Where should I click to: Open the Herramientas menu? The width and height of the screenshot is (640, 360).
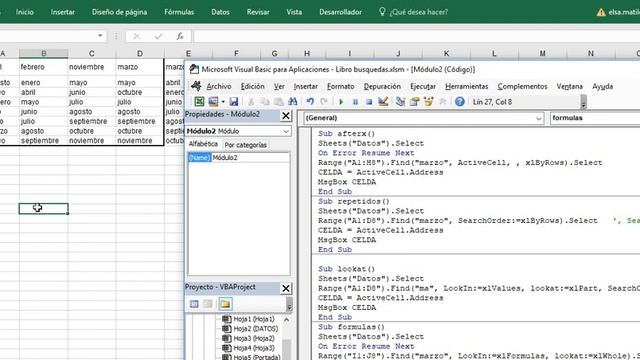click(x=467, y=87)
